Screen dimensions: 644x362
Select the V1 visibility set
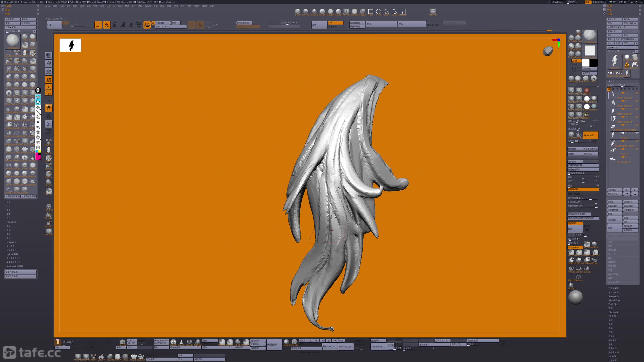tap(609, 89)
